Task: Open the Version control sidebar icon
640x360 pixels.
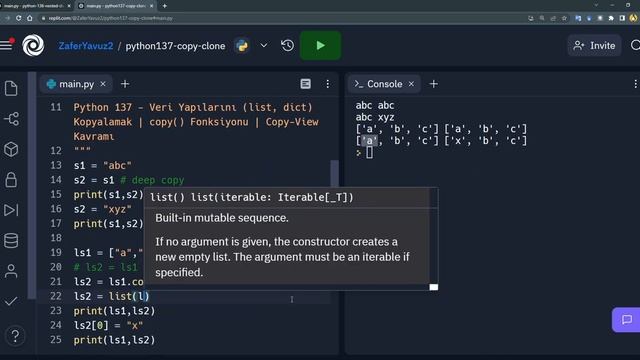Action: [x=11, y=119]
